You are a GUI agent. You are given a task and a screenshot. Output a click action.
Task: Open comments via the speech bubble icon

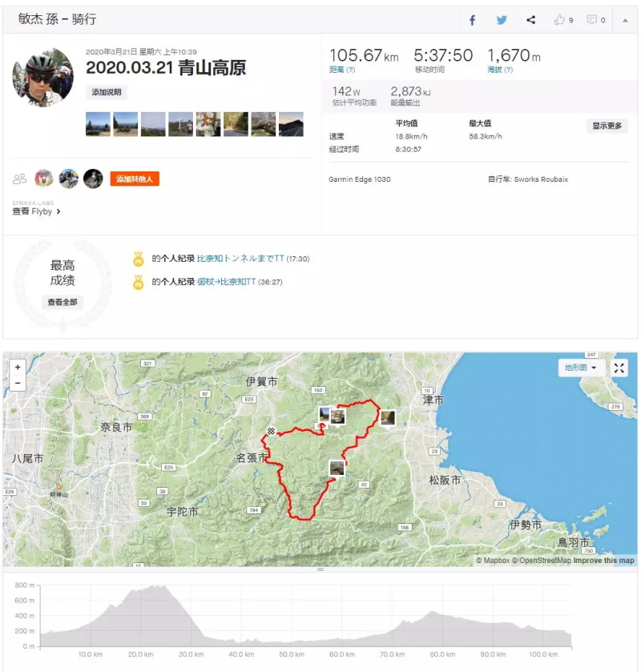(591, 20)
